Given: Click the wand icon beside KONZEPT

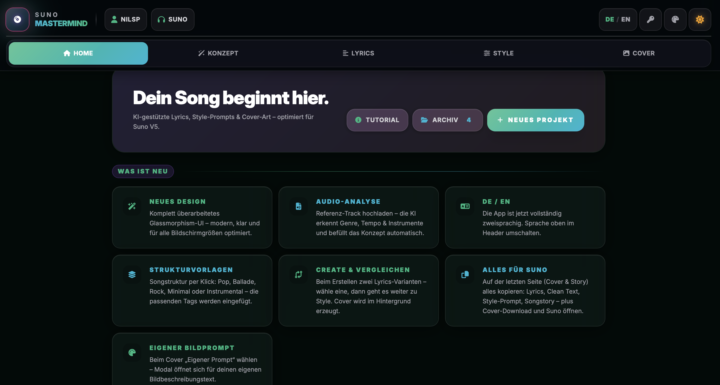Looking at the screenshot, I should tap(201, 53).
